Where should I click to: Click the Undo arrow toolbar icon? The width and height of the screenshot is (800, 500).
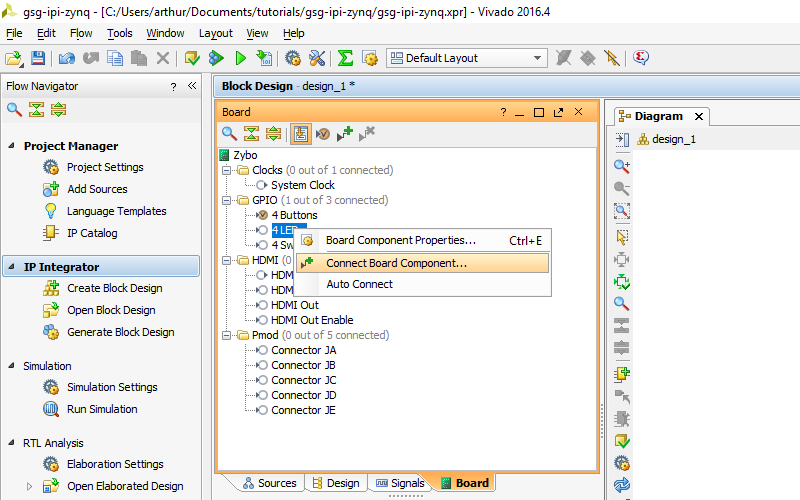[66, 58]
